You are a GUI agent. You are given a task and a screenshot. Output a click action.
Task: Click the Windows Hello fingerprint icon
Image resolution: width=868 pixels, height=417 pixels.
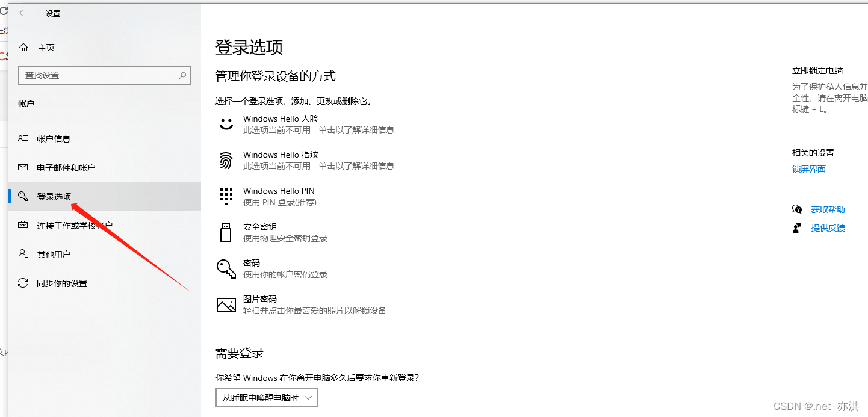[226, 160]
